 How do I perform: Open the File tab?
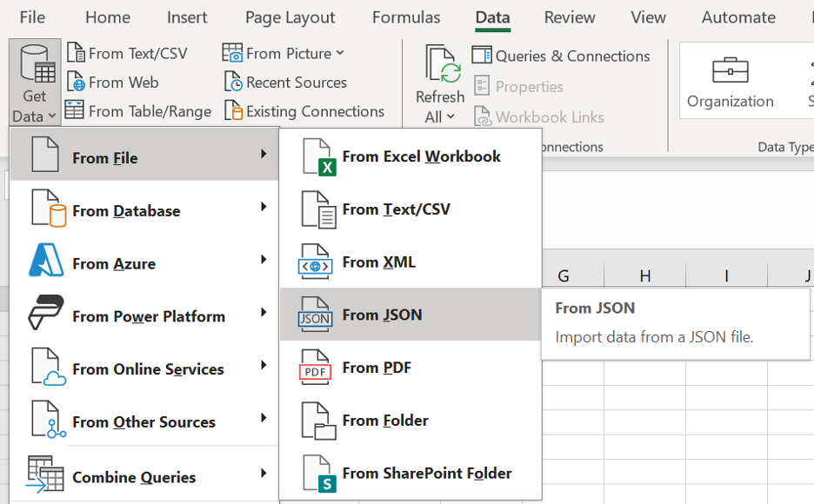(32, 17)
